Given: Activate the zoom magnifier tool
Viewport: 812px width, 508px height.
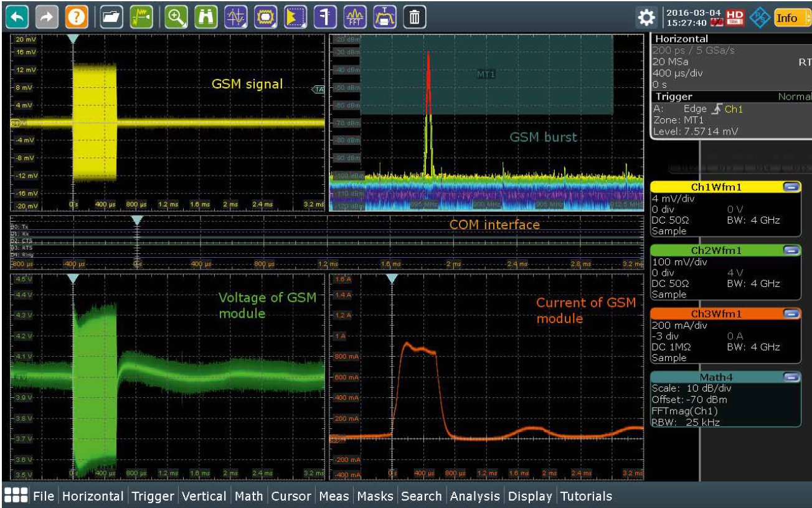Looking at the screenshot, I should [x=176, y=17].
